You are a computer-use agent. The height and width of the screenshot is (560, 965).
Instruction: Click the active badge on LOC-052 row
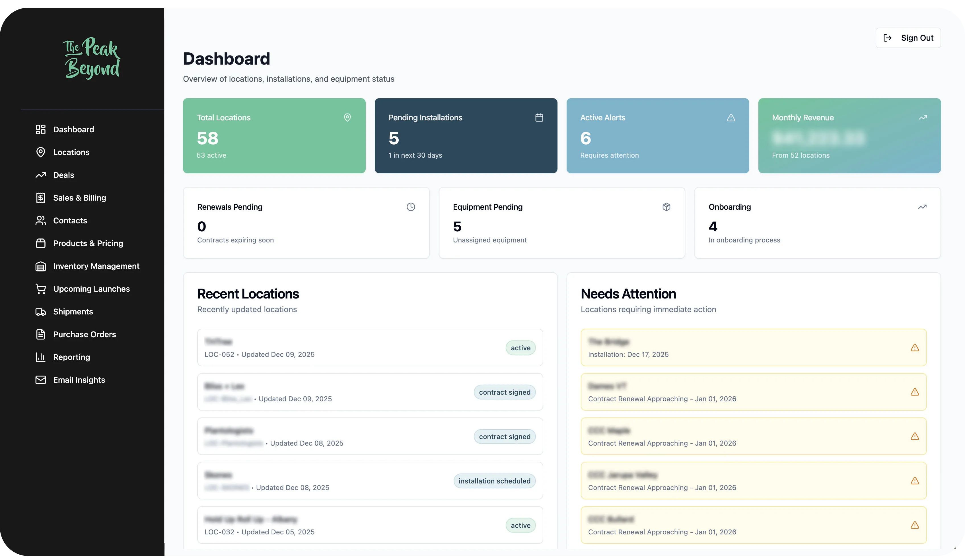click(520, 347)
